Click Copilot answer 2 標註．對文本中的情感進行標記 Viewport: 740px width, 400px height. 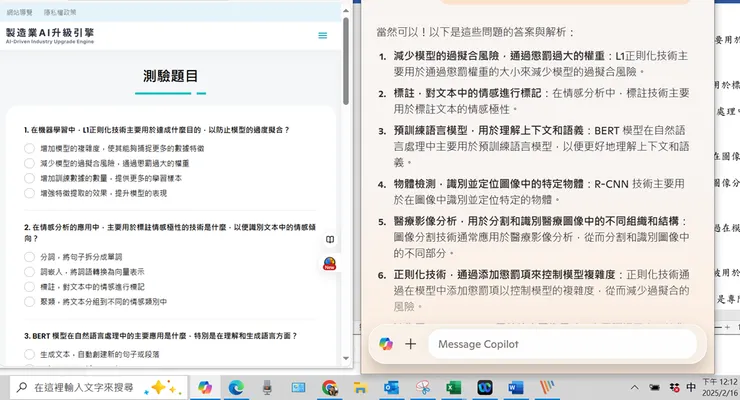coord(541,101)
